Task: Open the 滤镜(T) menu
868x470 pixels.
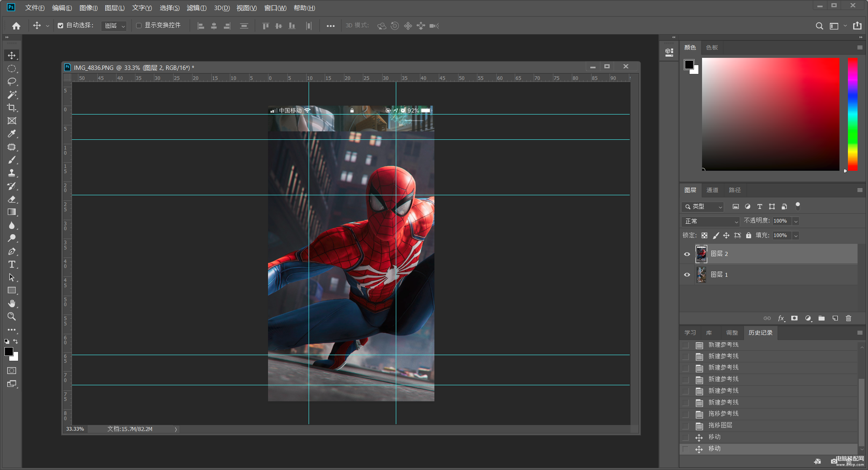Action: [x=197, y=8]
